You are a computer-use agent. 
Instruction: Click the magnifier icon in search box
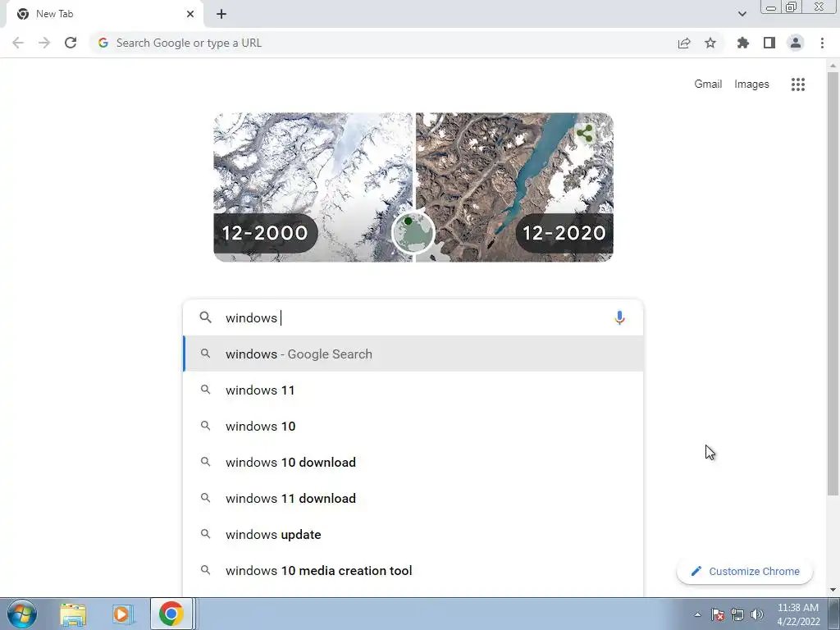point(206,317)
